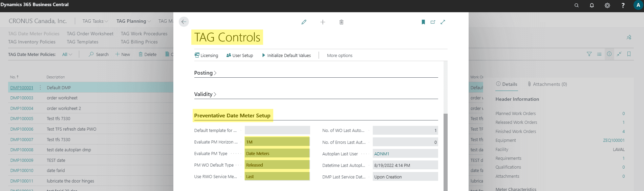Click Autoplan Last User field
Viewport: 644px width, 191px height.
click(405, 154)
